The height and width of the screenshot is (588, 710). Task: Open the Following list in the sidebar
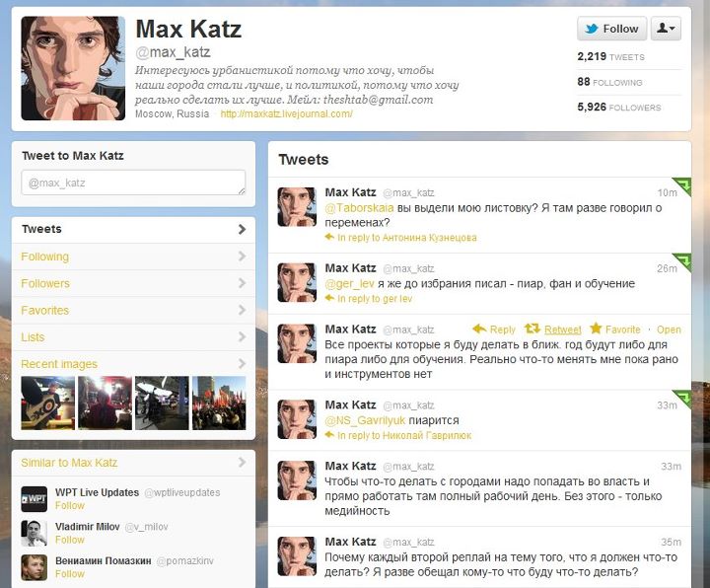pos(133,257)
